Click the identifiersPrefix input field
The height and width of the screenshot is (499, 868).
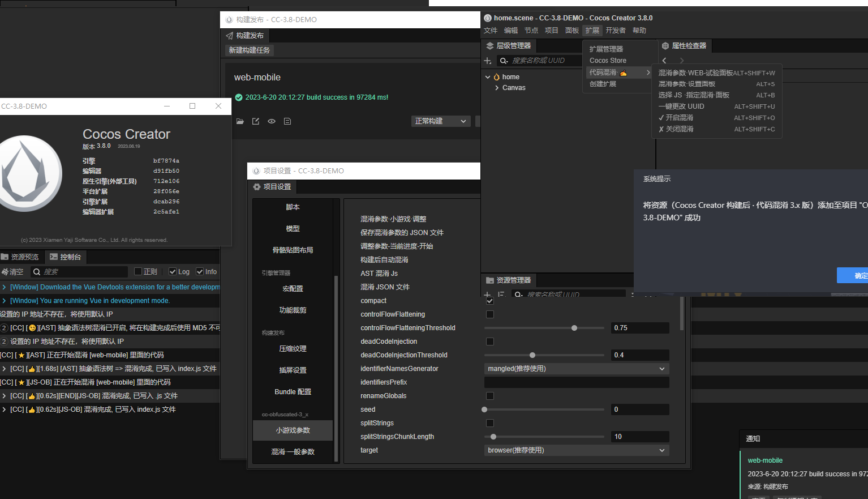pos(577,382)
